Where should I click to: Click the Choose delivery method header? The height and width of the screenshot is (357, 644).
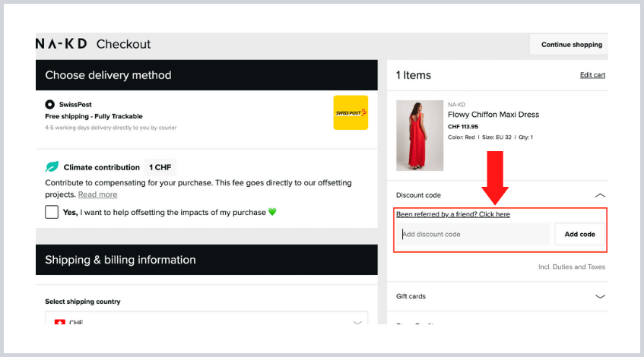click(108, 75)
